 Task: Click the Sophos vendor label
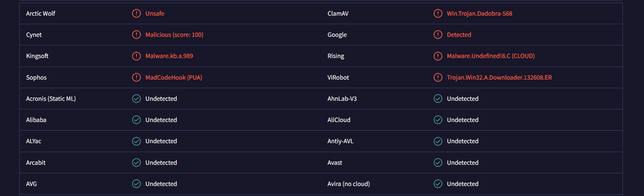click(36, 77)
